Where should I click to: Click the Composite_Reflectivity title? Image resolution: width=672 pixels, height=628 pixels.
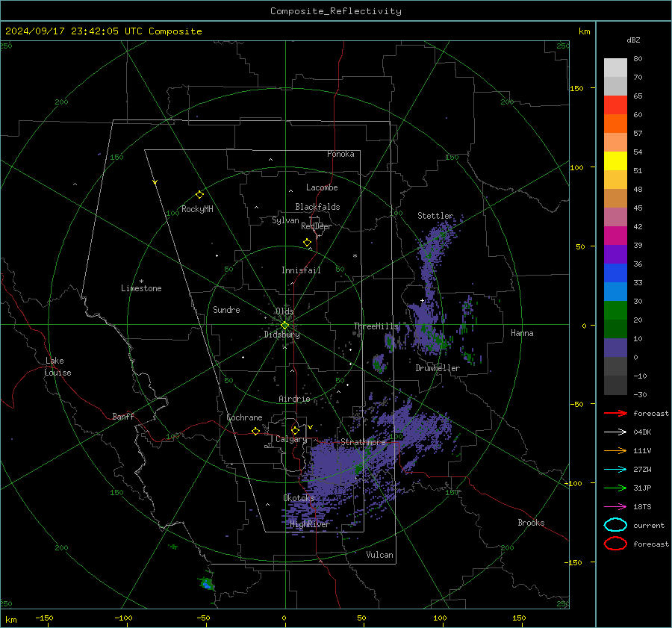(336, 11)
